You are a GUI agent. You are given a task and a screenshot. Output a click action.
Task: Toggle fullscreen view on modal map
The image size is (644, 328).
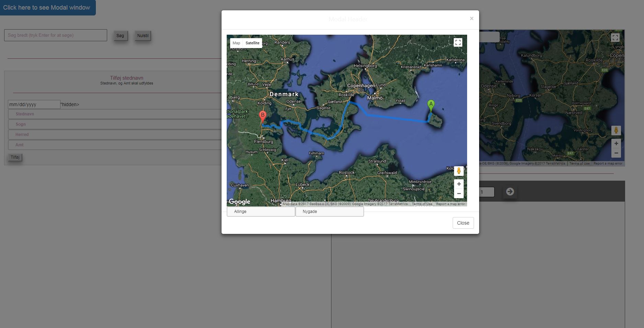(458, 43)
